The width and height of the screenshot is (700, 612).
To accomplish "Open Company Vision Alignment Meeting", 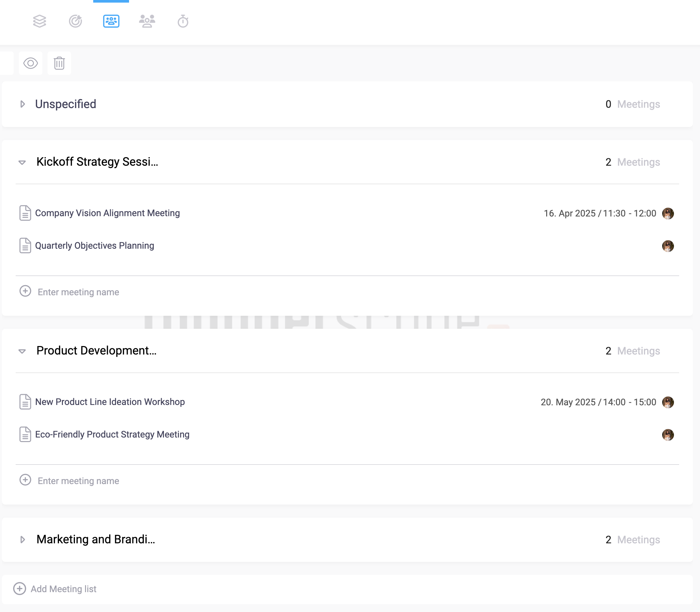I will 107,213.
